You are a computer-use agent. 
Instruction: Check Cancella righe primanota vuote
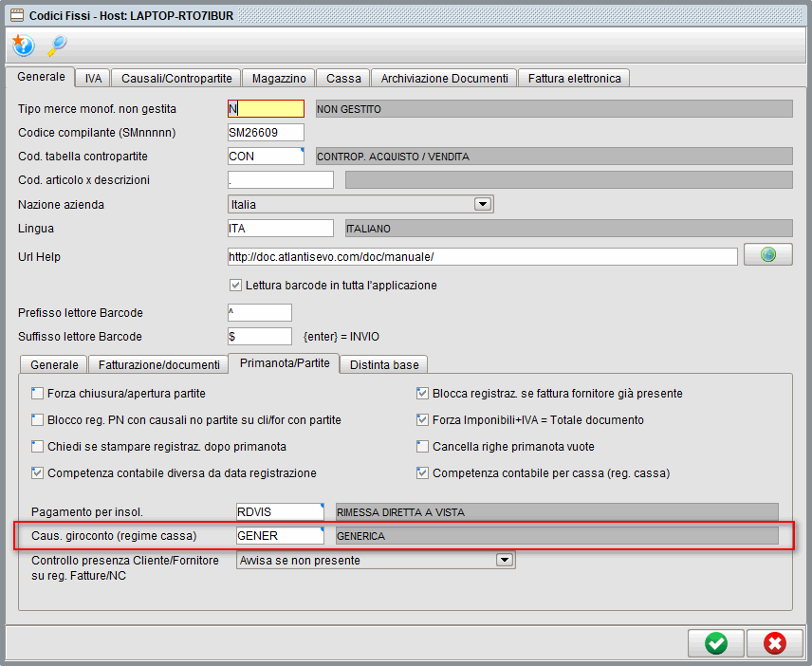pyautogui.click(x=423, y=446)
